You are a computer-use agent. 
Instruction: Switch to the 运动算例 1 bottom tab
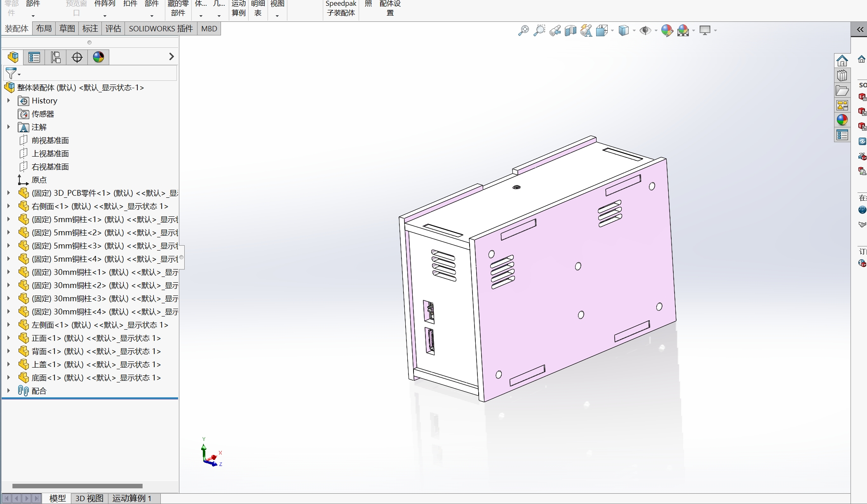click(132, 498)
